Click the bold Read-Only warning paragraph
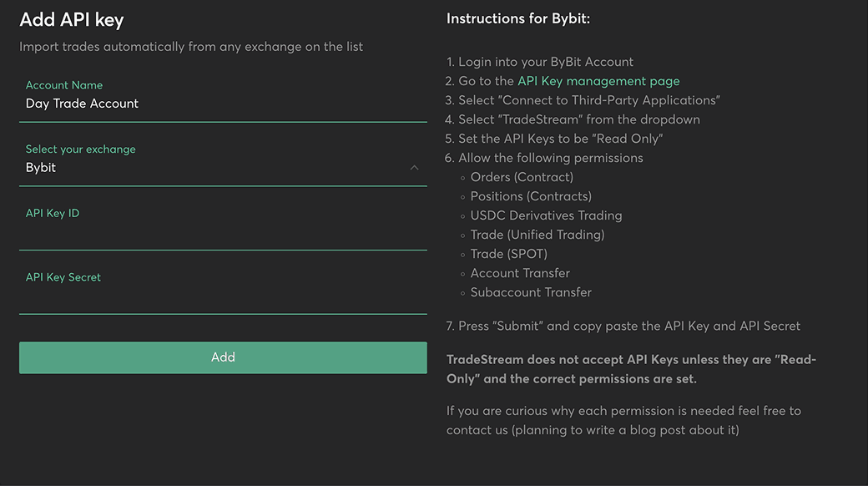 click(x=631, y=369)
